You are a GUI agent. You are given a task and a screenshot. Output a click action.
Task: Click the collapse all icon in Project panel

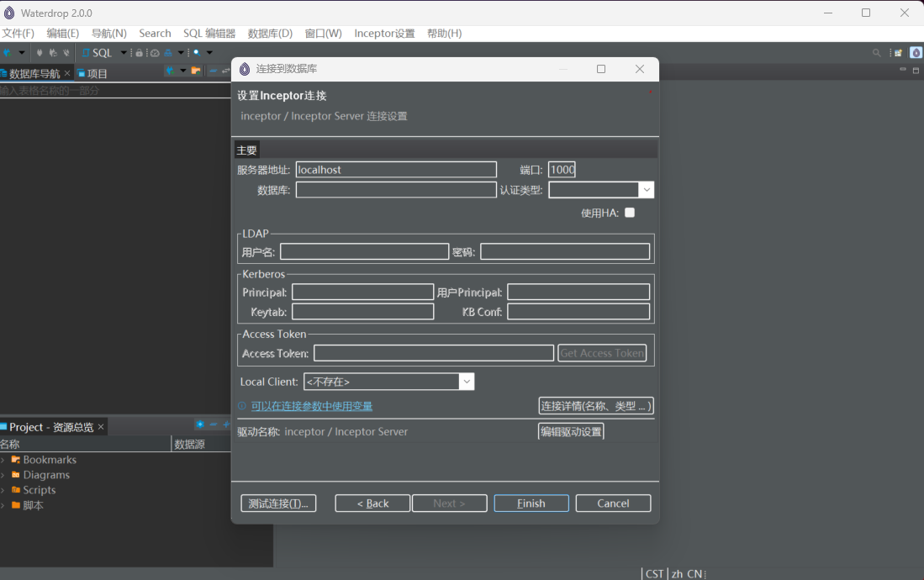(x=214, y=424)
